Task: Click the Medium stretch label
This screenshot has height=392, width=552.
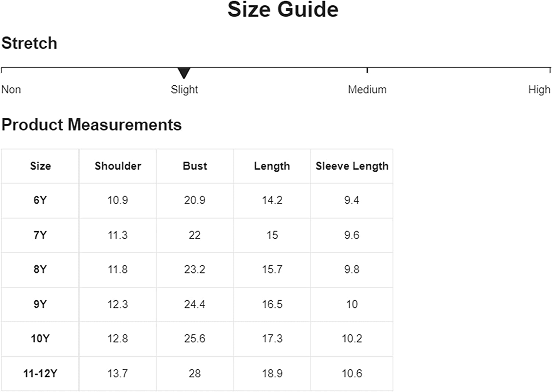Action: coord(367,89)
